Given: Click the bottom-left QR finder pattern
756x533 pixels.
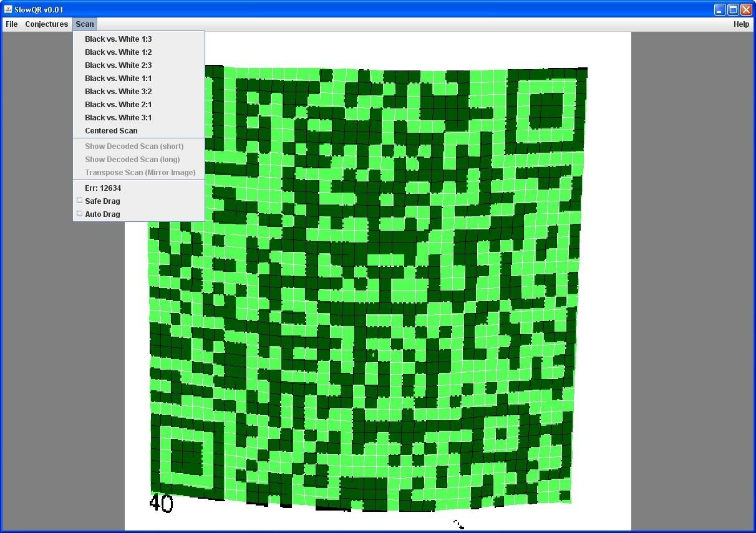Looking at the screenshot, I should [x=186, y=459].
